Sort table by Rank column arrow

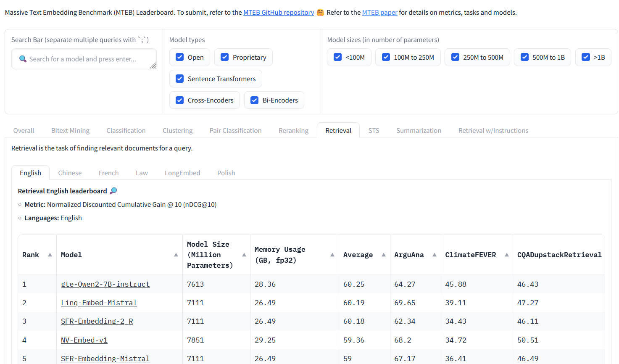50,255
